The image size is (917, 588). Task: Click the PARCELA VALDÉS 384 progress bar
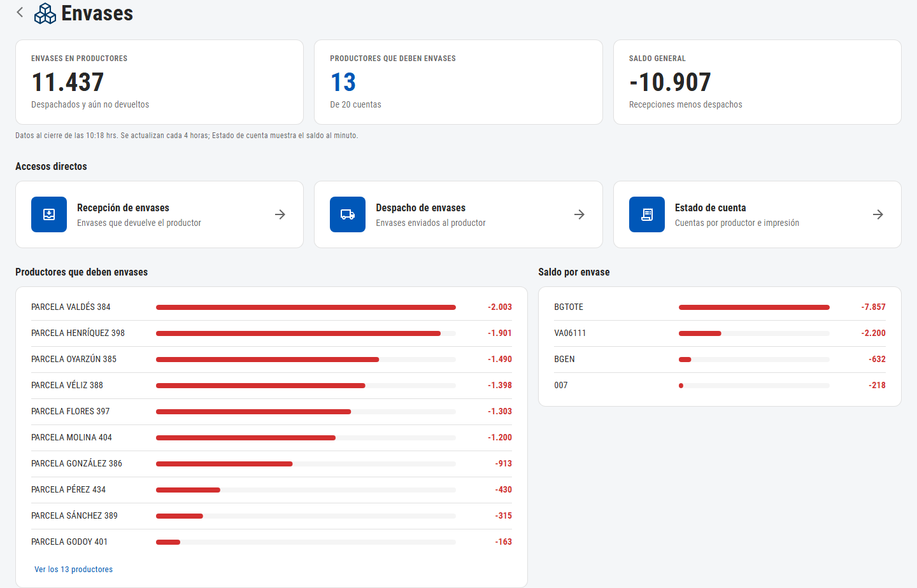[x=306, y=307]
